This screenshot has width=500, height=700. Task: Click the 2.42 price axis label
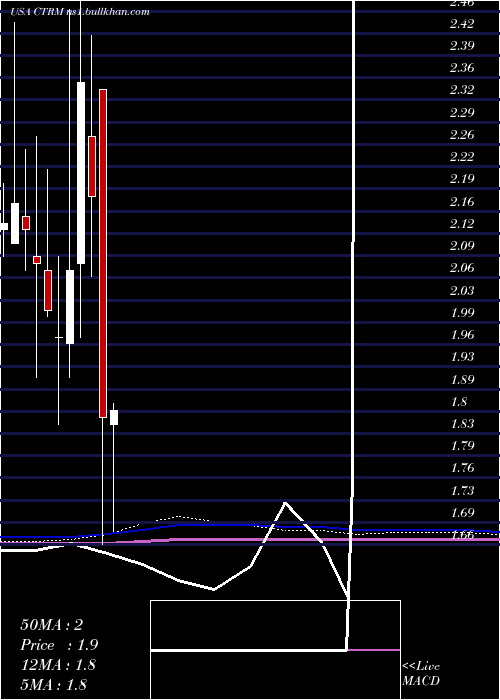tap(461, 24)
